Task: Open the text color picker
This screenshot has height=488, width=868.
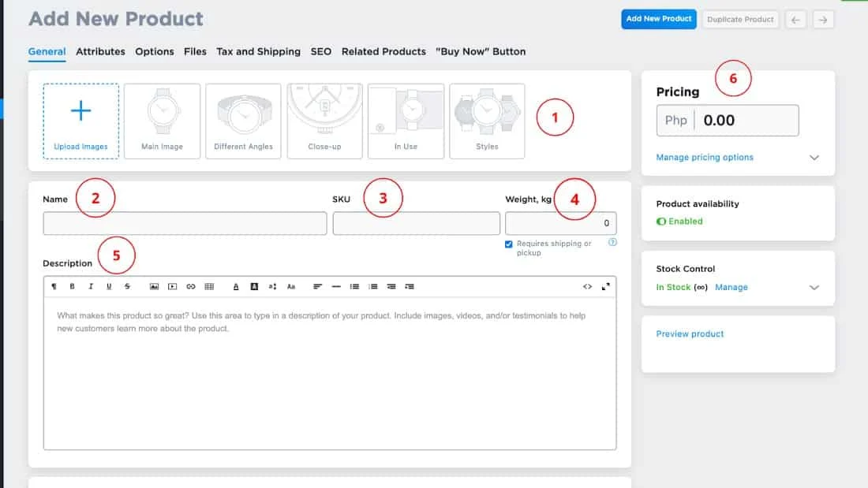Action: [236, 287]
